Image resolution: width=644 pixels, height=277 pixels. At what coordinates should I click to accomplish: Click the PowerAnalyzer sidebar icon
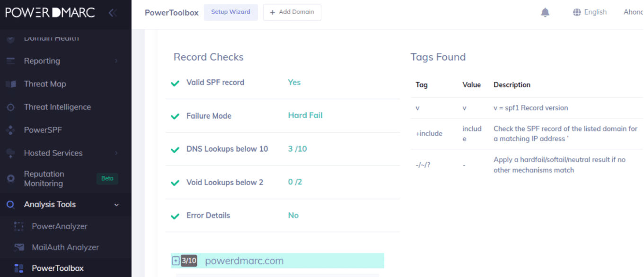(x=19, y=226)
